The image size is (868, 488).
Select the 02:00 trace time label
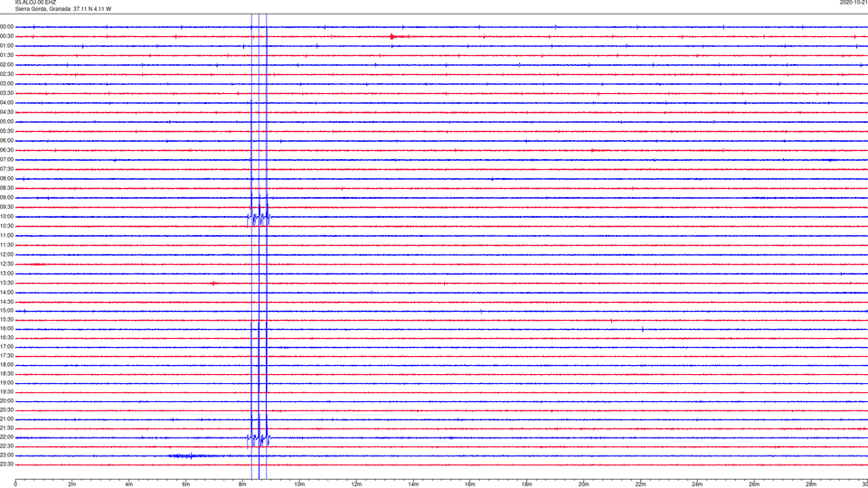pyautogui.click(x=7, y=65)
